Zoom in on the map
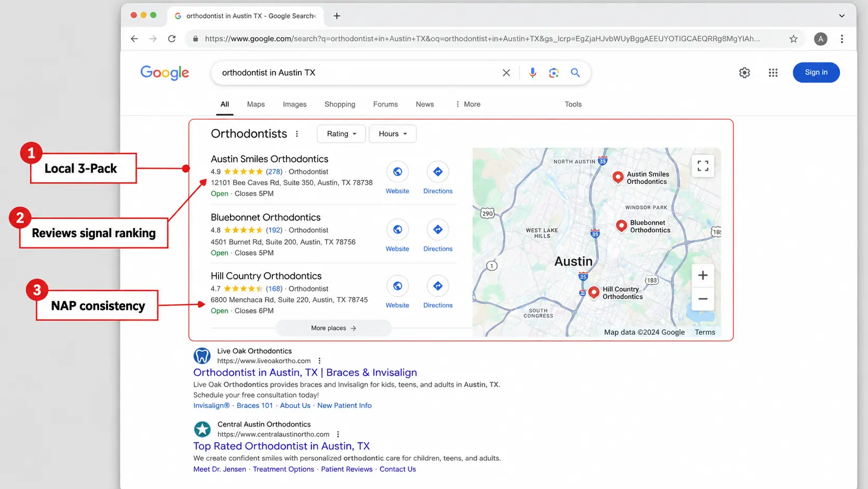Viewport: 868px width, 489px height. pos(703,275)
